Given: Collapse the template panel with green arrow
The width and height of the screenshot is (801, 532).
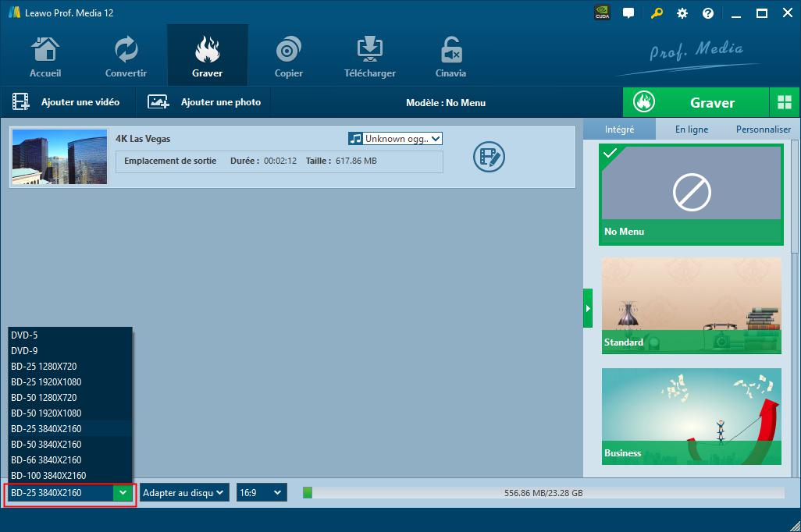Looking at the screenshot, I should [x=588, y=308].
